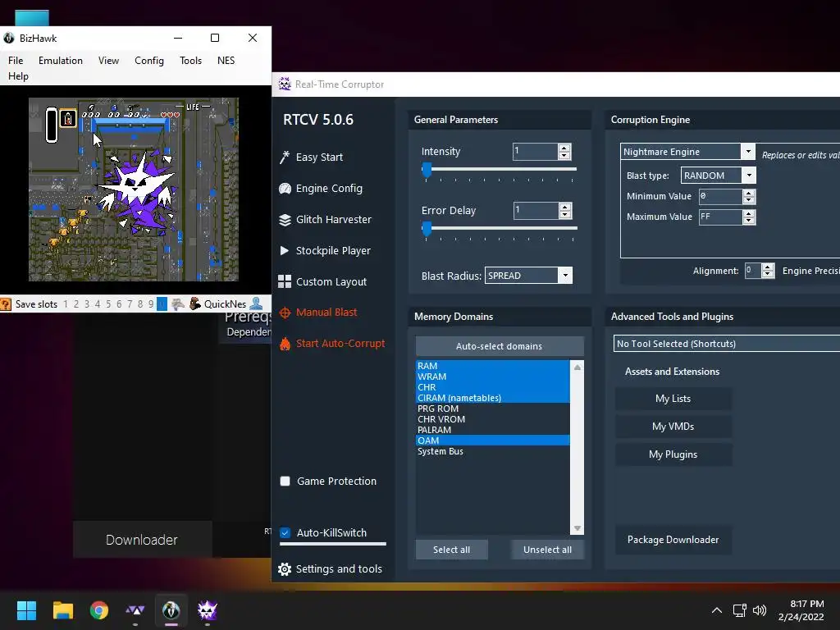Open BizHawk File menu
Viewport: 840px width, 630px height.
point(16,61)
